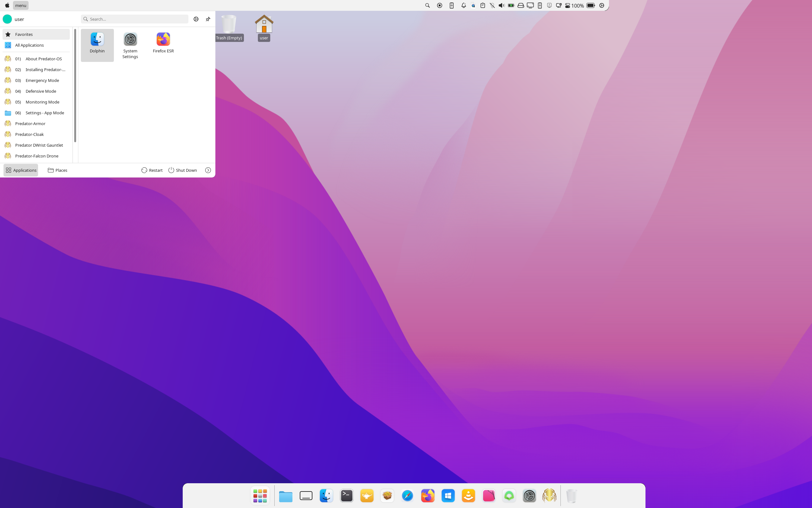Screen dimensions: 812x508
Task: Open clipboard tray icon
Action: (483, 5)
